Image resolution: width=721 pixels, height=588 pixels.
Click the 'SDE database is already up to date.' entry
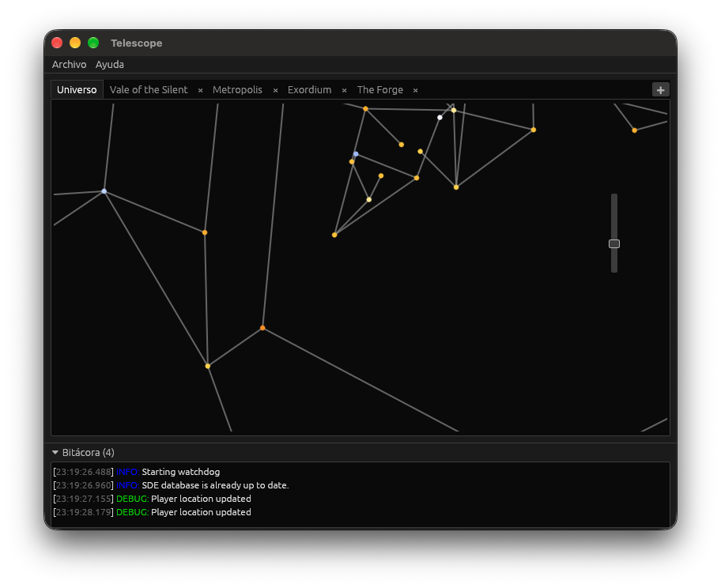click(171, 485)
